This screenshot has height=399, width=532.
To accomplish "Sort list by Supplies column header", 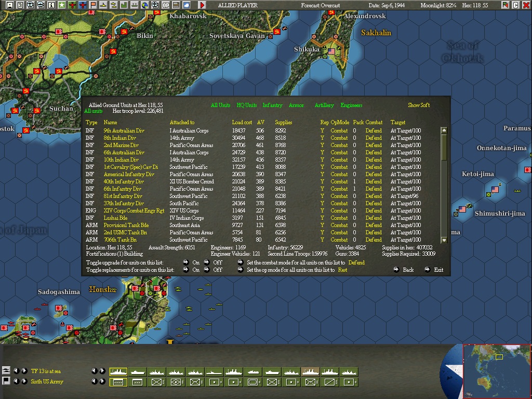I will 283,122.
